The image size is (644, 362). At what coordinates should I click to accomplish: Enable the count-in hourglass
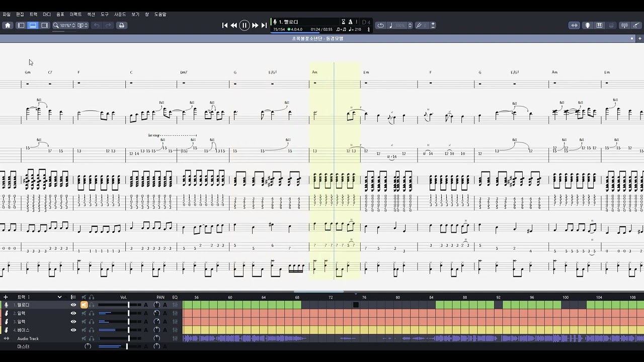pyautogui.click(x=343, y=22)
